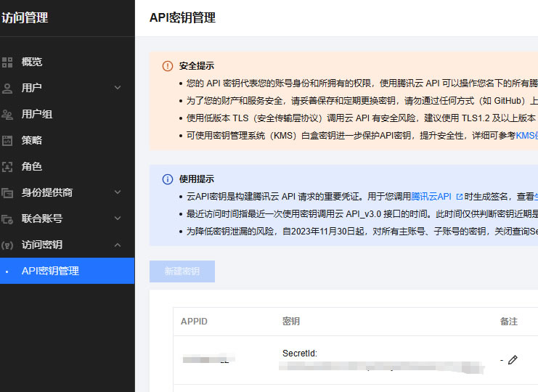538x392 pixels.
Task: Click the 联合账号 icon in sidebar
Action: tap(8, 219)
